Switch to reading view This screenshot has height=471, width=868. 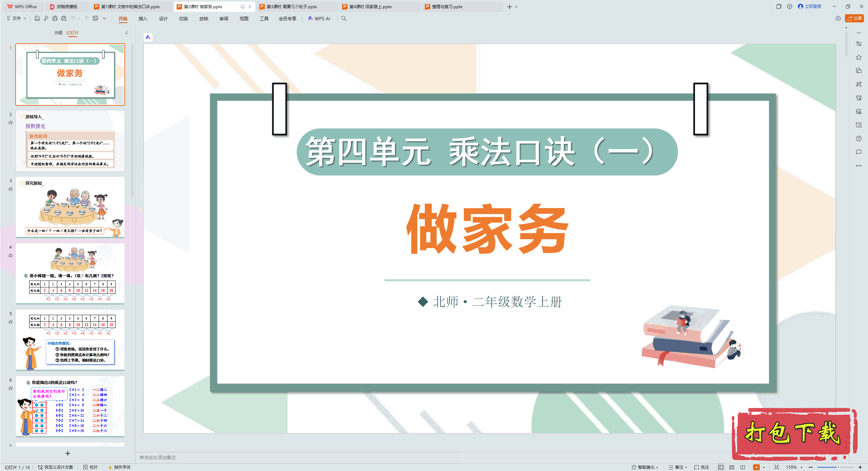pos(743,467)
